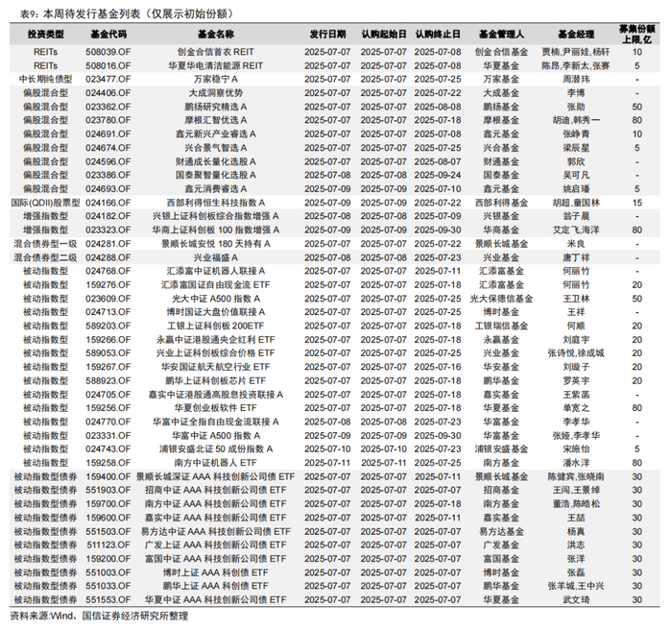Select fund name 鹏华上证AAA科创债ETF

[x=216, y=586]
